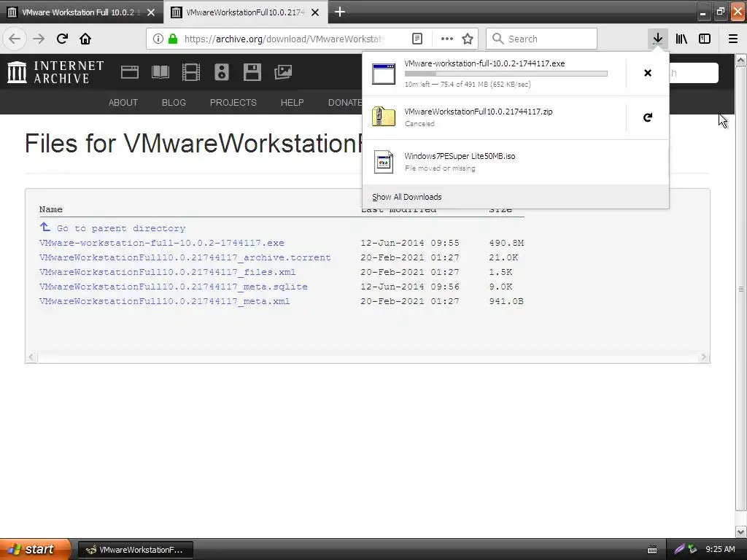Open the _archive.torrent file link
Image resolution: width=747 pixels, height=560 pixels.
pos(185,257)
